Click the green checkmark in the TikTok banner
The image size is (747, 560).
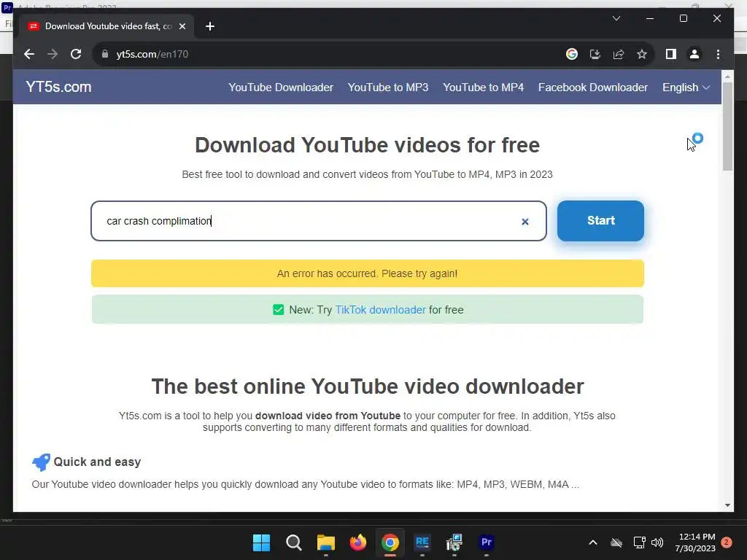278,310
